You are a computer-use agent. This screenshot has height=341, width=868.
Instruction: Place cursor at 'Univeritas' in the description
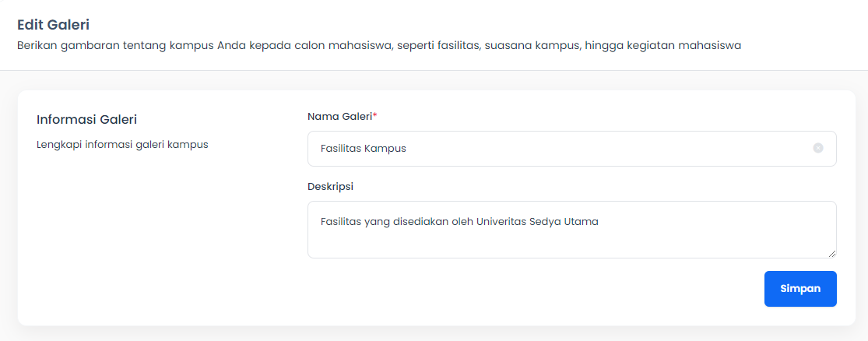point(501,222)
